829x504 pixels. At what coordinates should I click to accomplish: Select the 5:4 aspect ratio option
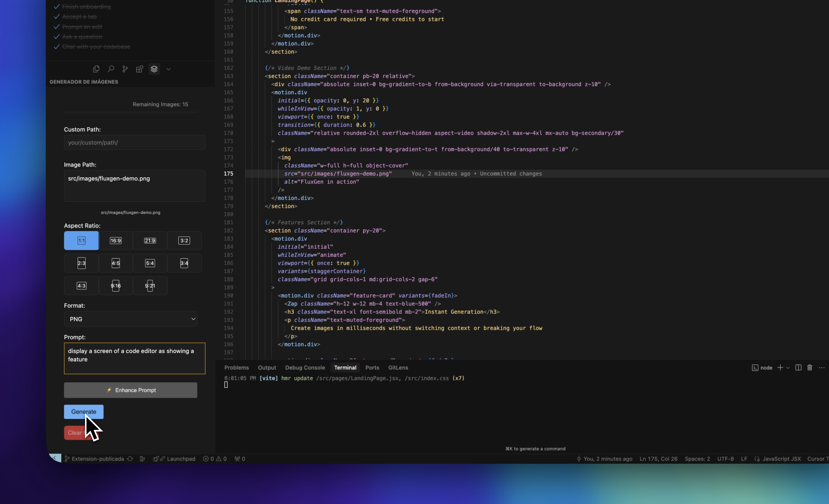pos(150,263)
